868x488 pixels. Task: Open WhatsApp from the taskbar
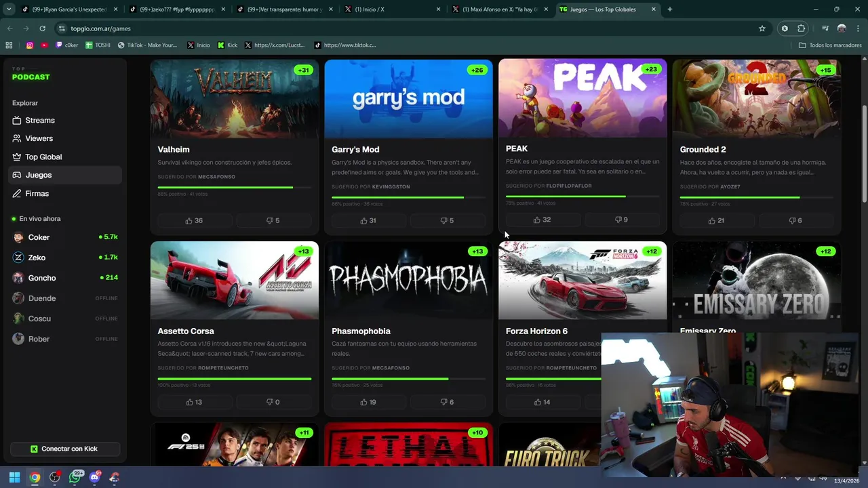coord(75,478)
